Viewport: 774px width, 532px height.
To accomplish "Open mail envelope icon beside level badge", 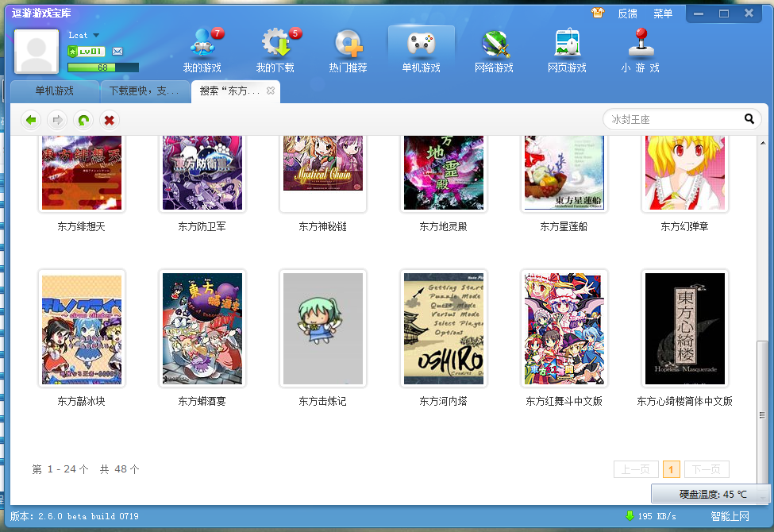I will (117, 52).
